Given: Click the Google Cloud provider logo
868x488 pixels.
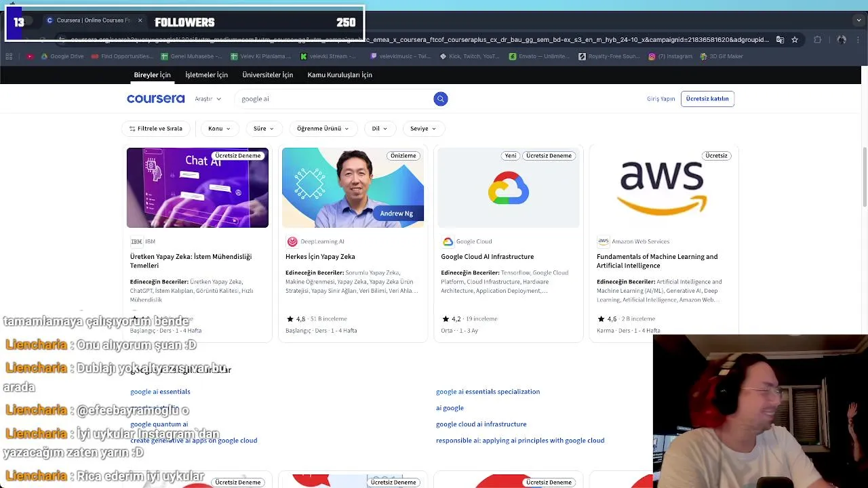Looking at the screenshot, I should pos(448,241).
